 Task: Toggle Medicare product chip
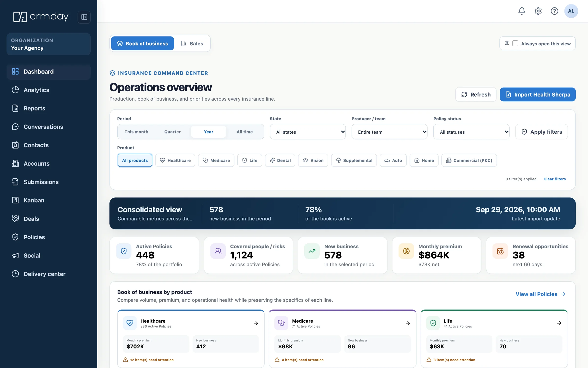point(216,160)
